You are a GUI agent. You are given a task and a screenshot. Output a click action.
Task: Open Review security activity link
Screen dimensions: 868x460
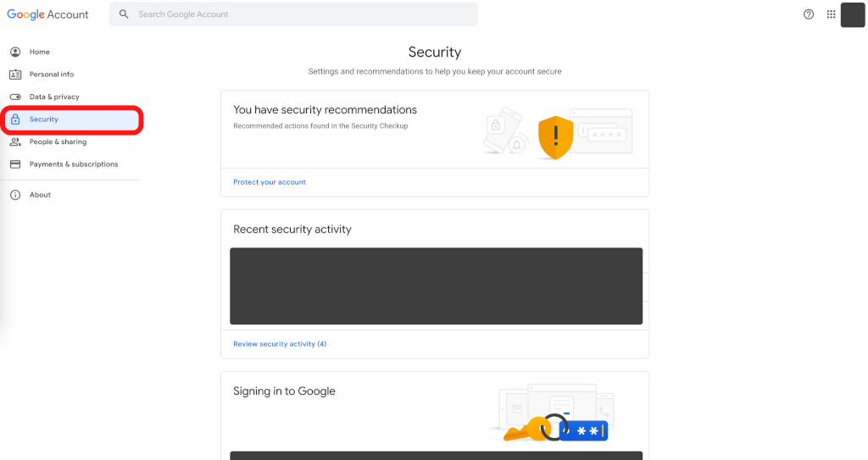click(x=280, y=344)
